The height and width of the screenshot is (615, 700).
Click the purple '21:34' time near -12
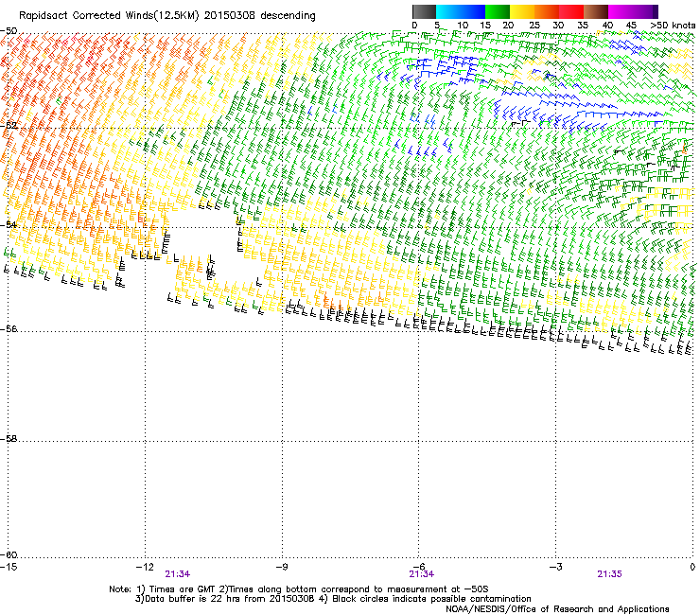tap(178, 574)
